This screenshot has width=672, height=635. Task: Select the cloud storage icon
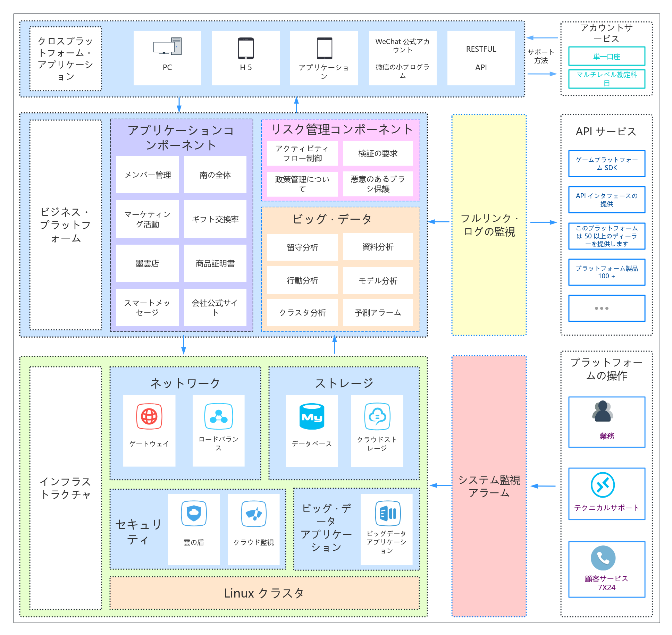click(x=377, y=416)
